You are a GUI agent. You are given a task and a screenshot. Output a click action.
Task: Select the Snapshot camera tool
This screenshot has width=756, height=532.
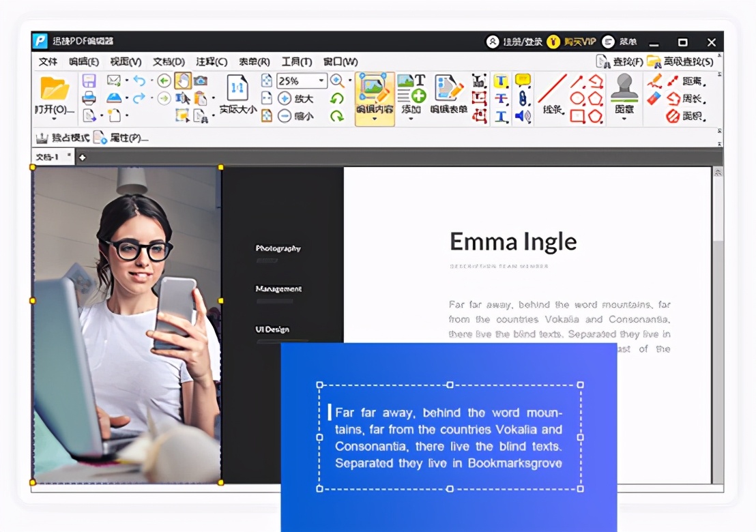click(x=201, y=80)
